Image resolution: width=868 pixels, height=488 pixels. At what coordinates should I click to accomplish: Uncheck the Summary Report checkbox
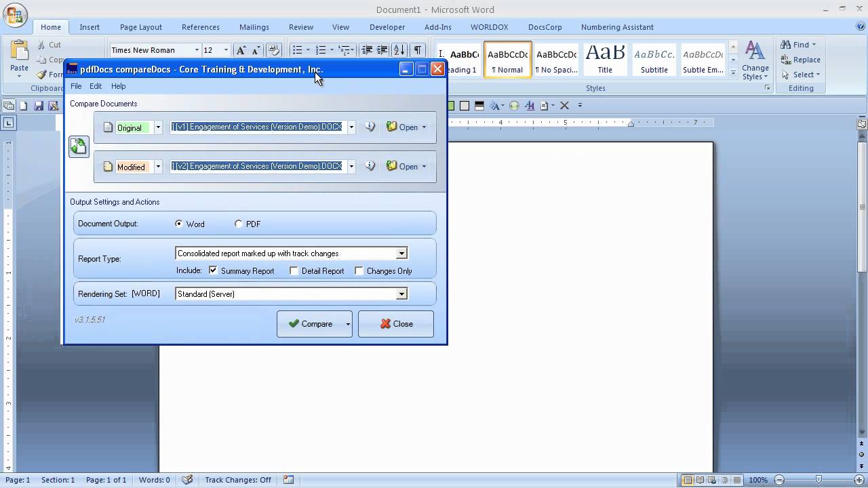click(214, 270)
